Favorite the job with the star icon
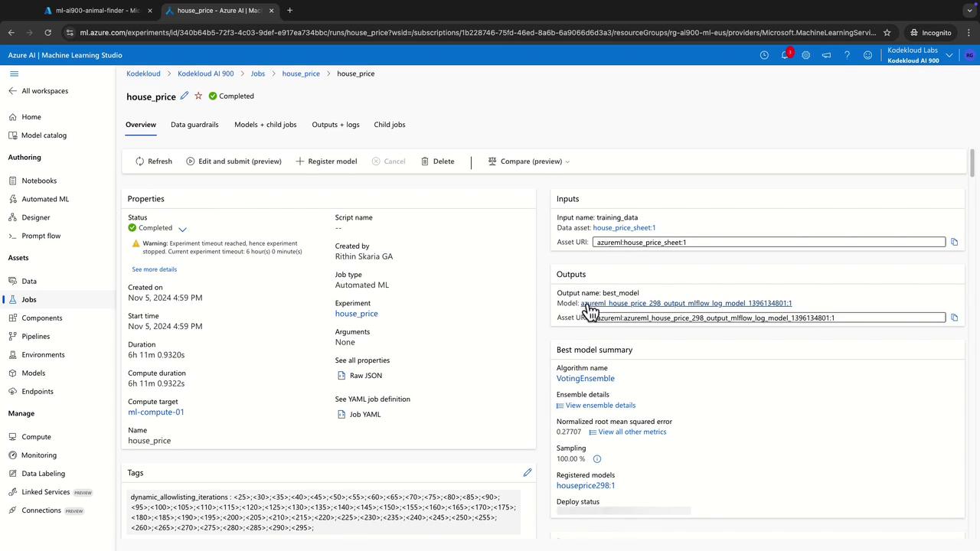The image size is (980, 551). [198, 96]
